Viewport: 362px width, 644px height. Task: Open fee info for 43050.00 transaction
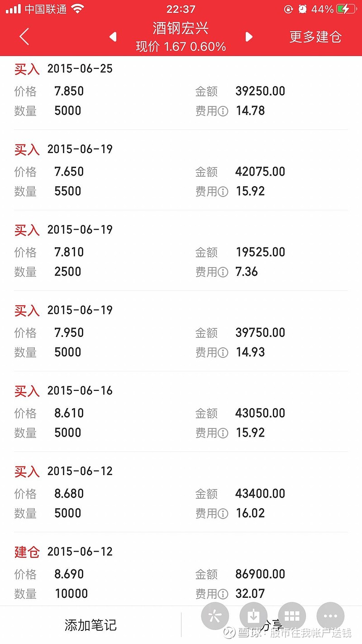[223, 433]
